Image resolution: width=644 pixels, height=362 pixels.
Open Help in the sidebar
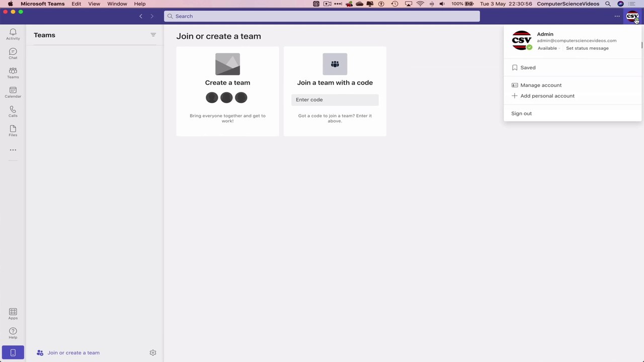(13, 333)
